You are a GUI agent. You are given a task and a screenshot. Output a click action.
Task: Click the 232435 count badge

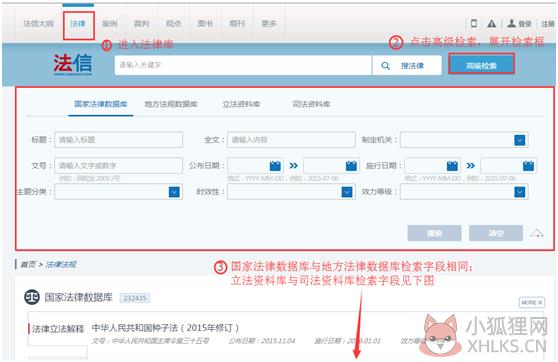click(135, 298)
